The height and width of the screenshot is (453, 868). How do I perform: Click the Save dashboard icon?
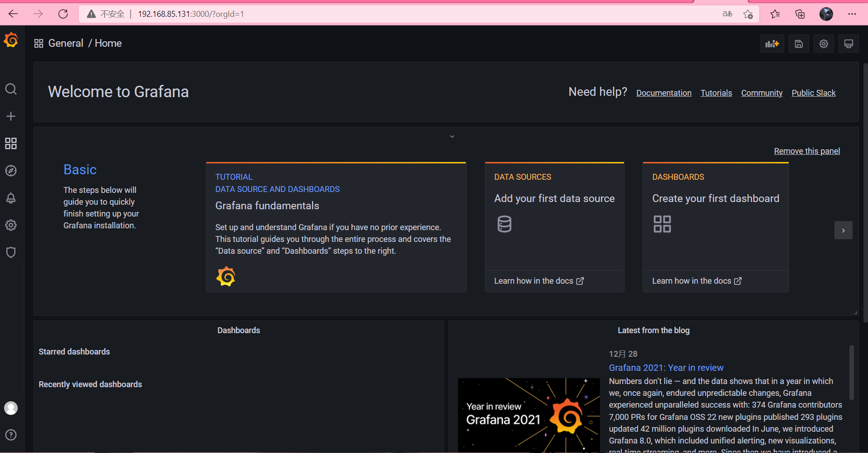tap(799, 44)
